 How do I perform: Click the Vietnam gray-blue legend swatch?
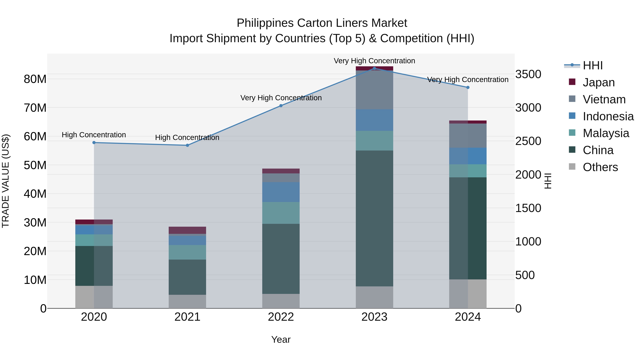[x=572, y=99]
